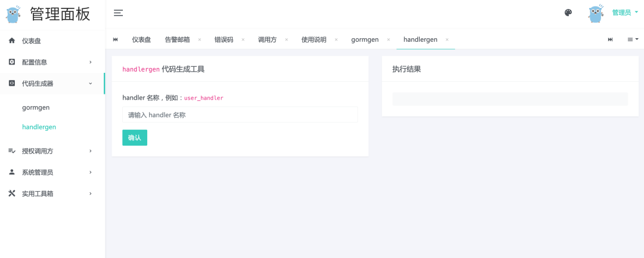Close the 调用方 tab
644x258 pixels.
click(x=287, y=39)
